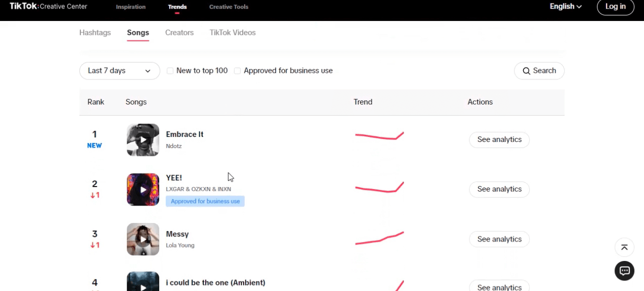The height and width of the screenshot is (291, 644).
Task: See analytics for Embrace It
Action: 499,139
